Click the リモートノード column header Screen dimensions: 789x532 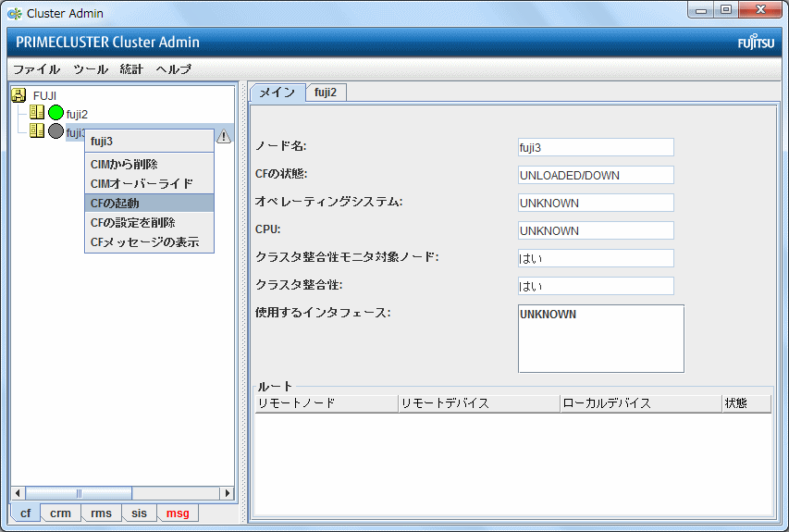[326, 403]
